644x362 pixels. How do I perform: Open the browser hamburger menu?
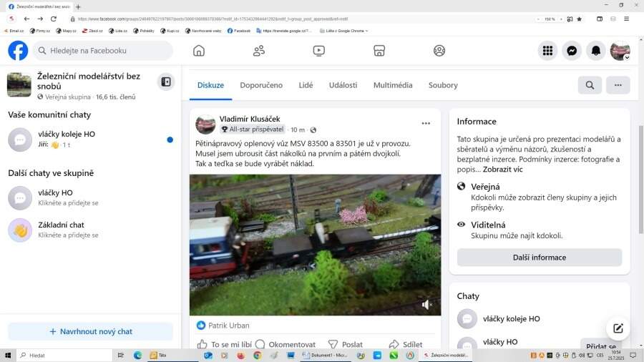(x=626, y=19)
